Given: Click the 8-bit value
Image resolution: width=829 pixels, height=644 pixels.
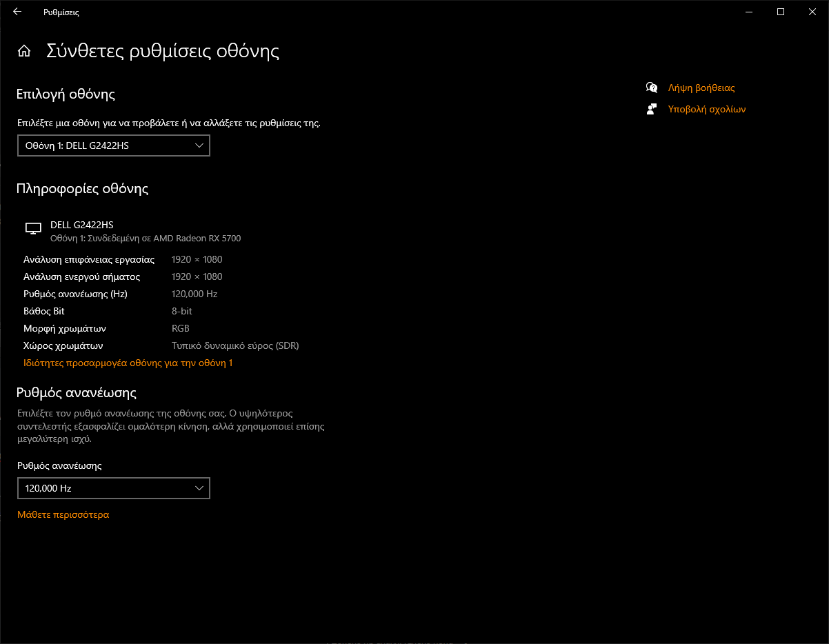Looking at the screenshot, I should 182,311.
